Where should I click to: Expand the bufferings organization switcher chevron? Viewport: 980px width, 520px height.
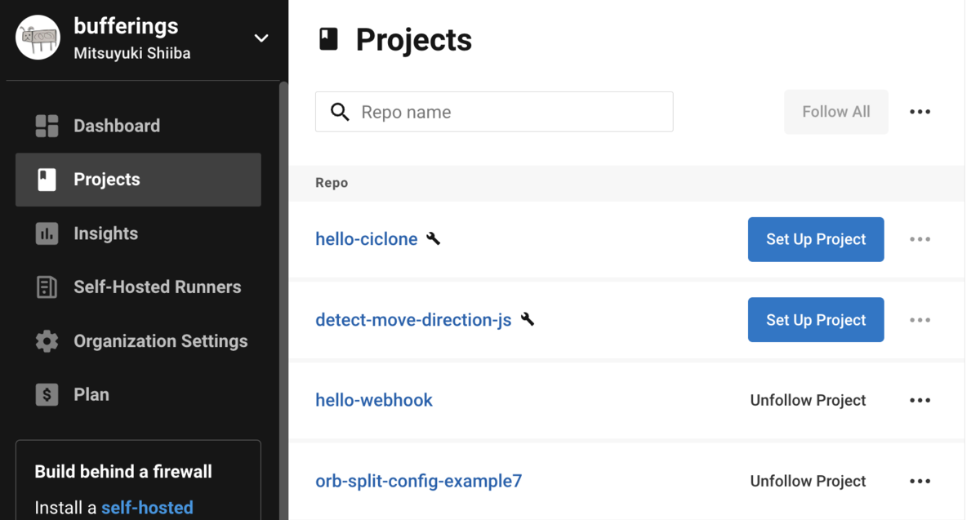tap(261, 38)
